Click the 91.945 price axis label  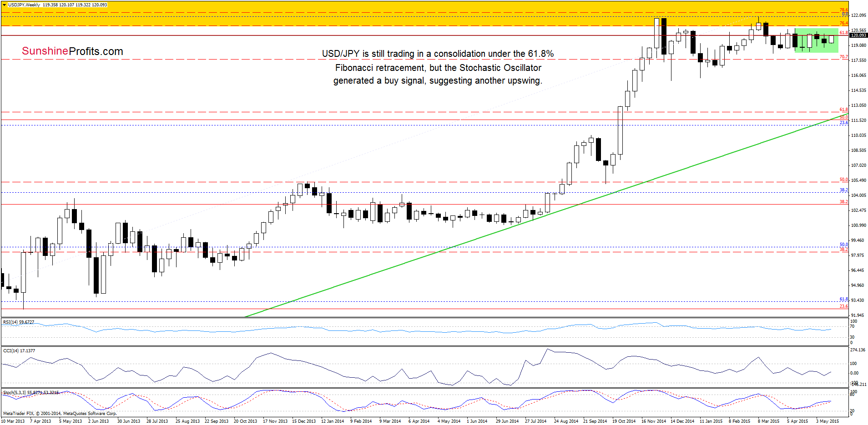[858, 315]
